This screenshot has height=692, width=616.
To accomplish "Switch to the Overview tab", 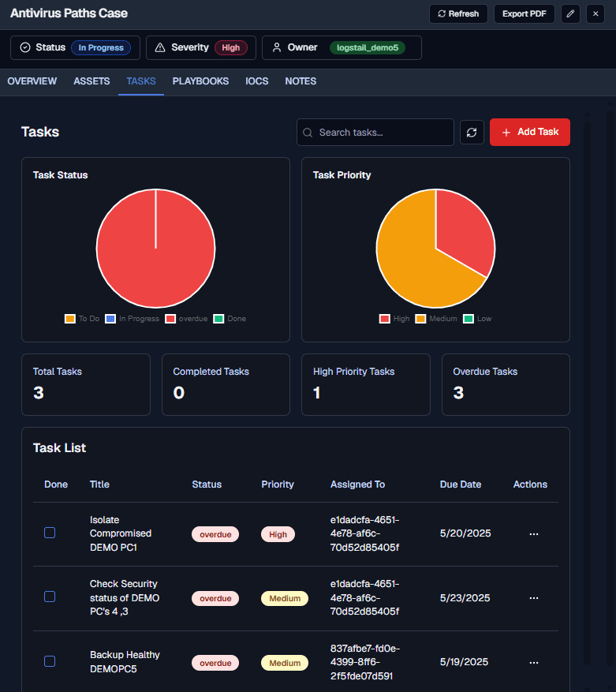I will pos(32,81).
